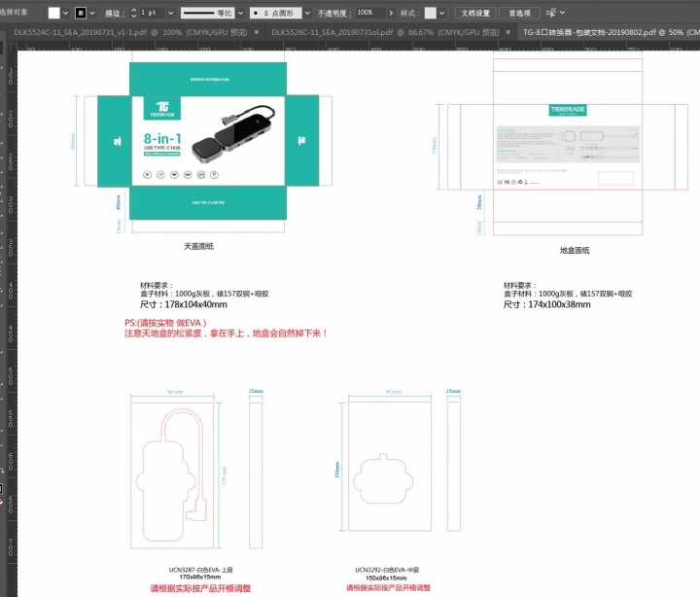
Task: Open the stroke color dropdown arrow
Action: pyautogui.click(x=93, y=13)
